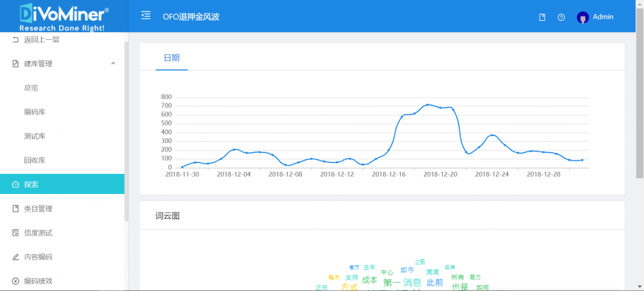Click the 探索 dashboard gauge icon
Image resolution: width=644 pixels, height=291 pixels.
click(16, 185)
